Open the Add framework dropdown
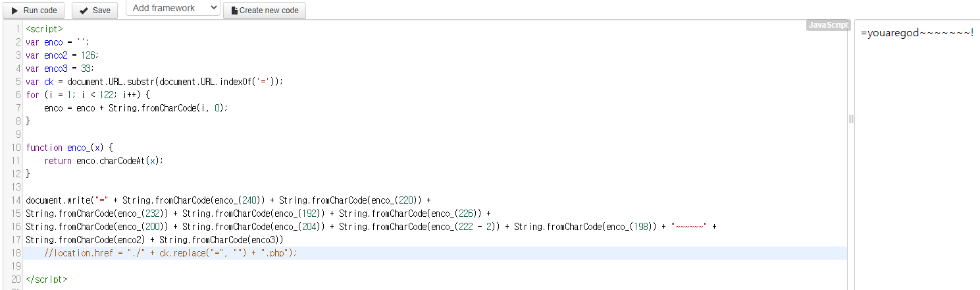 (172, 8)
